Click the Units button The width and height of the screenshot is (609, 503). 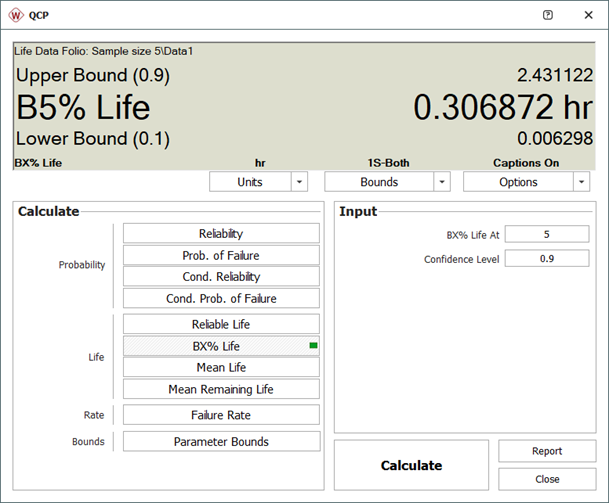249,182
